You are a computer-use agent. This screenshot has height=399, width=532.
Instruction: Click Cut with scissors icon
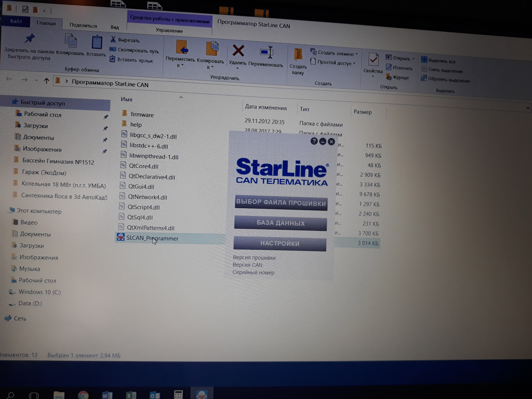(x=125, y=40)
